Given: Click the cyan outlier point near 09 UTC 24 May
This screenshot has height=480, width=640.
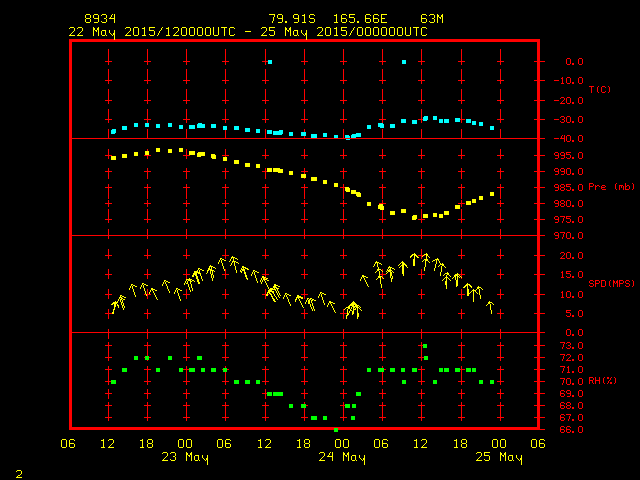Looking at the screenshot, I should pyautogui.click(x=404, y=62).
